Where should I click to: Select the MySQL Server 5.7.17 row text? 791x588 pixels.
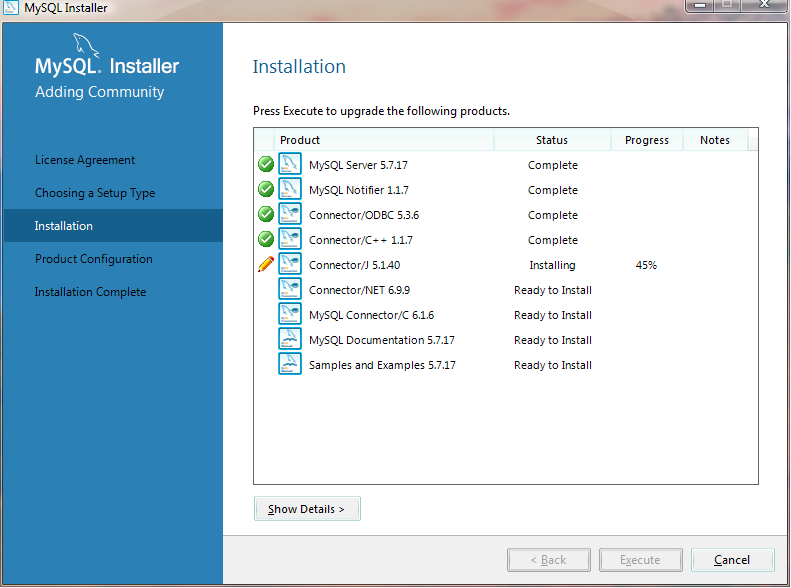[358, 165]
